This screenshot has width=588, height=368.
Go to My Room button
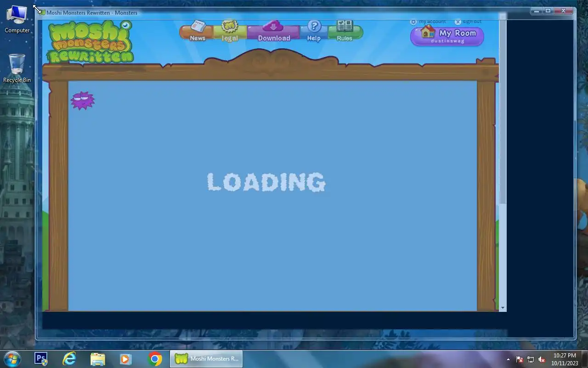447,36
